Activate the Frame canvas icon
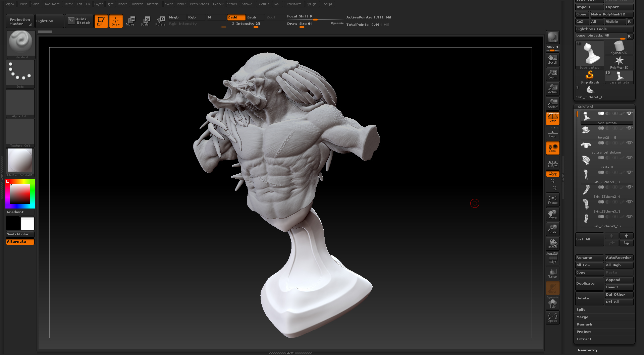 [x=552, y=199]
